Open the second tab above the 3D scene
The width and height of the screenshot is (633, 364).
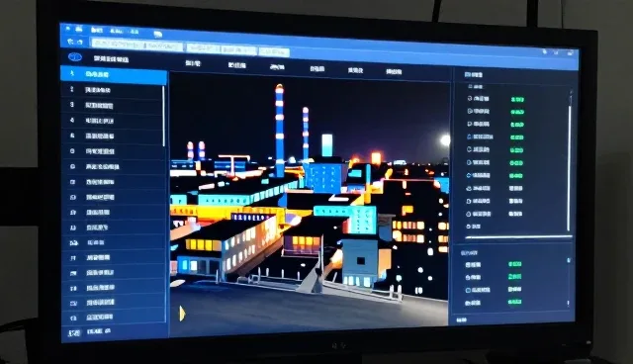237,65
